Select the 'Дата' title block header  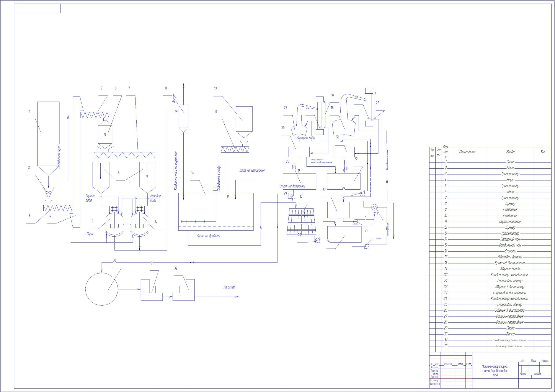click(x=469, y=364)
